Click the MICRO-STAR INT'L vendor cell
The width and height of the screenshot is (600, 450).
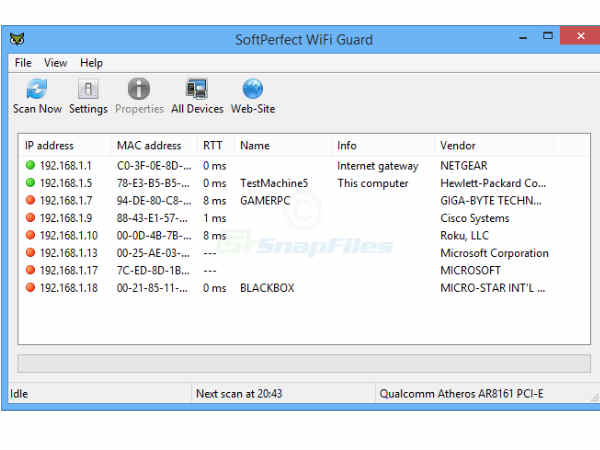pos(493,288)
